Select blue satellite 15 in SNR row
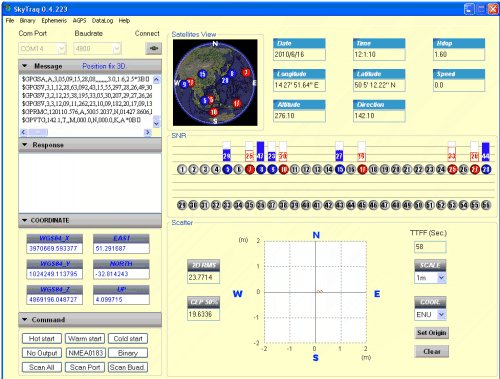The image size is (500, 379). point(340,169)
